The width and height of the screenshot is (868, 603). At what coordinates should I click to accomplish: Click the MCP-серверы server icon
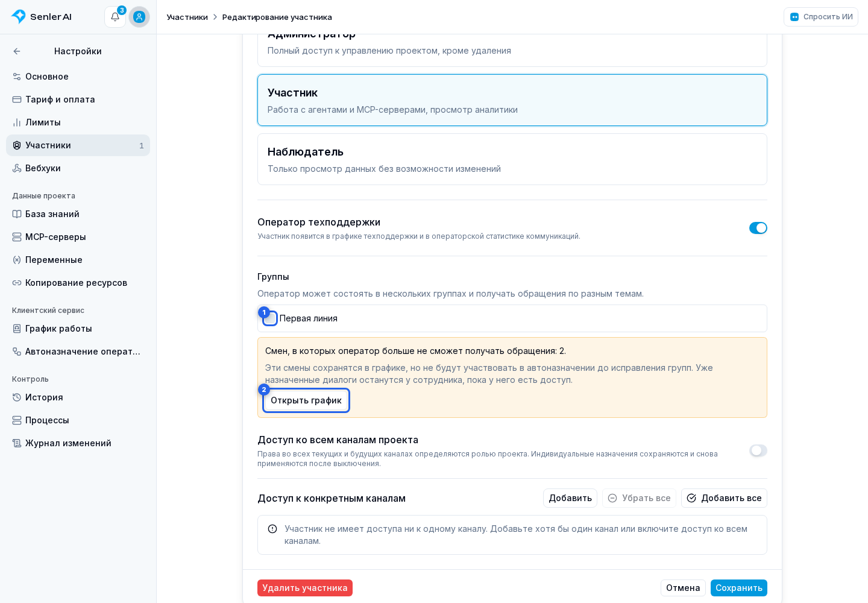pos(17,237)
